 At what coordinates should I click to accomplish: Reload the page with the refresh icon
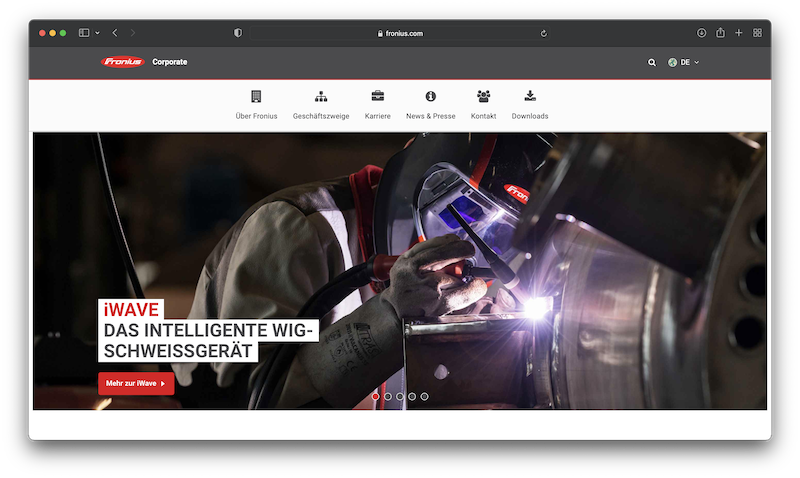point(544,33)
